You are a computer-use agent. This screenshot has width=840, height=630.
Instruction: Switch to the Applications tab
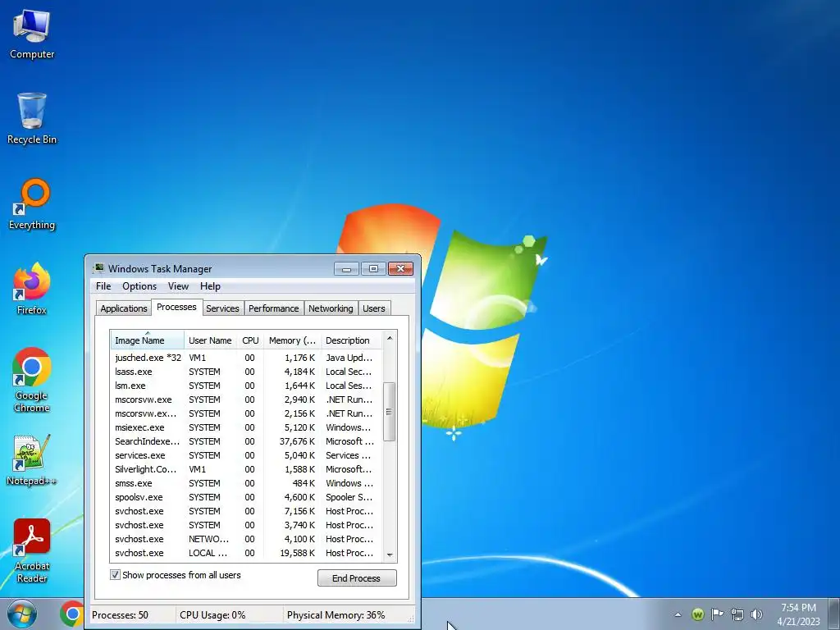124,308
